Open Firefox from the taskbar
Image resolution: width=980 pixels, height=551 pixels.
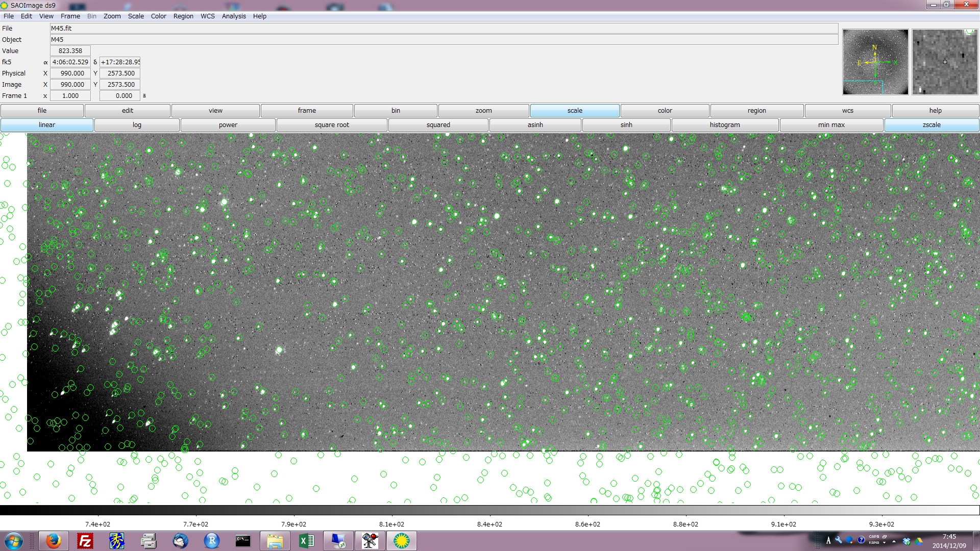pyautogui.click(x=53, y=541)
